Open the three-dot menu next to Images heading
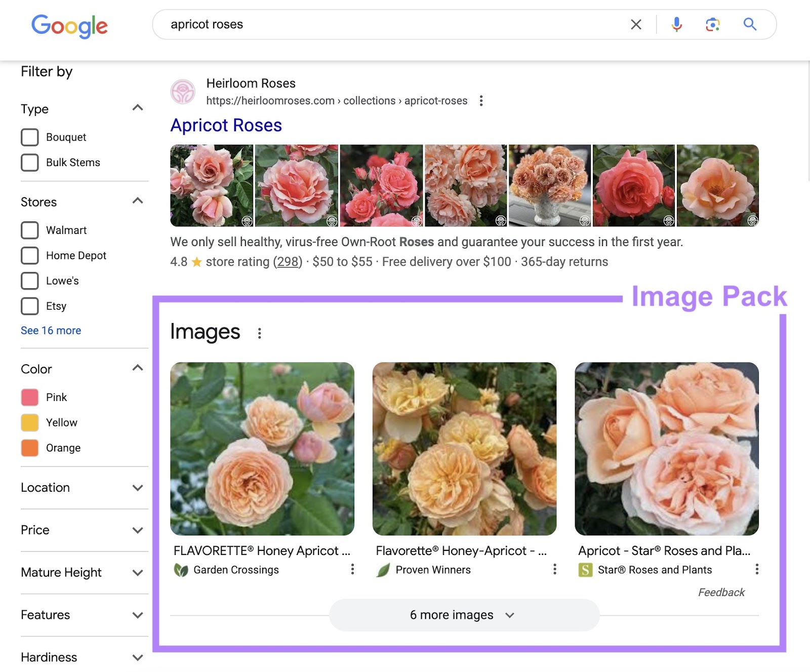Image resolution: width=810 pixels, height=672 pixels. point(260,333)
